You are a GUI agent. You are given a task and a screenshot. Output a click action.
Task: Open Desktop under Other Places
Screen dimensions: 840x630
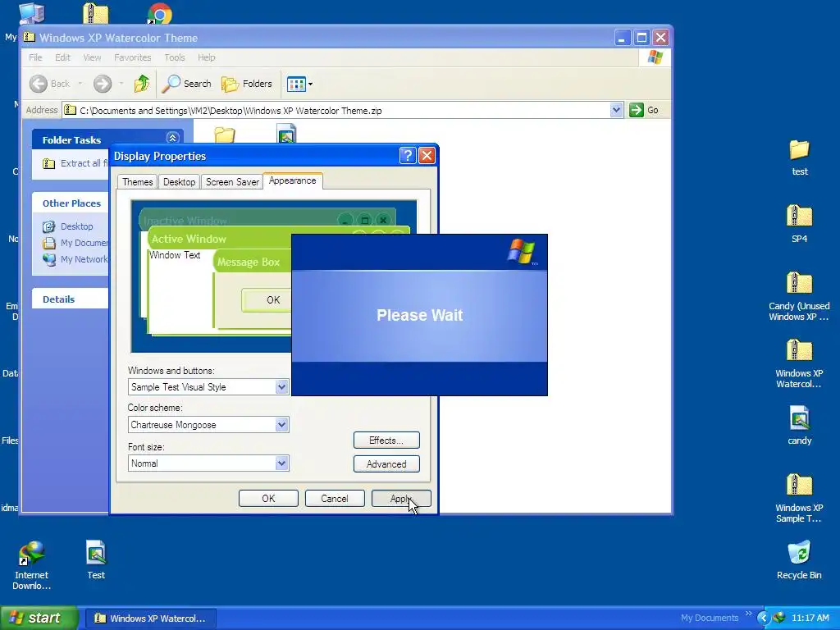pyautogui.click(x=68, y=226)
